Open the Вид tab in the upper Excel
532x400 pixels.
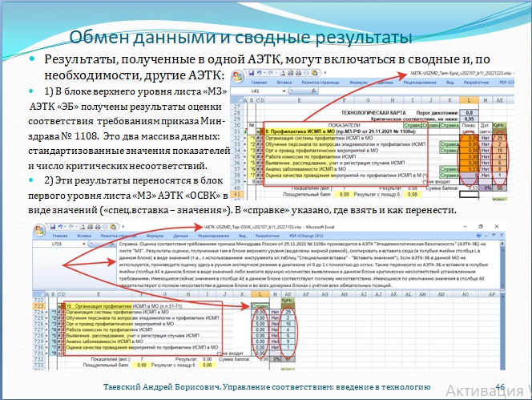coord(450,83)
